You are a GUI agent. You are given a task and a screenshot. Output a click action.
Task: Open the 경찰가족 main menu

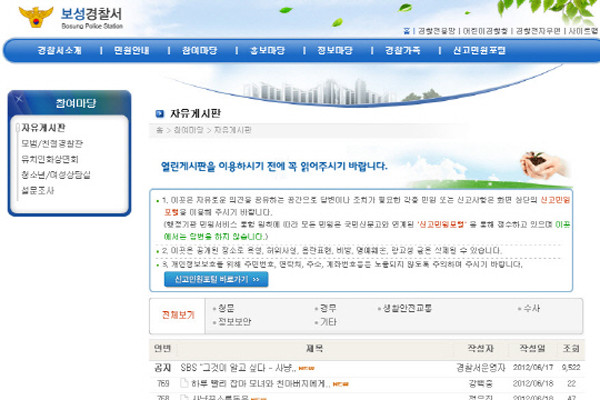click(x=403, y=51)
